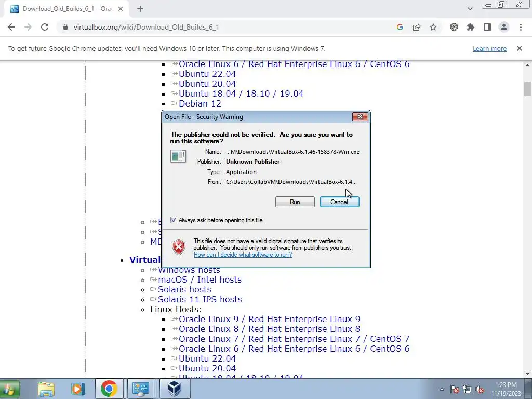Open Windows Explorer from taskbar

(46, 389)
